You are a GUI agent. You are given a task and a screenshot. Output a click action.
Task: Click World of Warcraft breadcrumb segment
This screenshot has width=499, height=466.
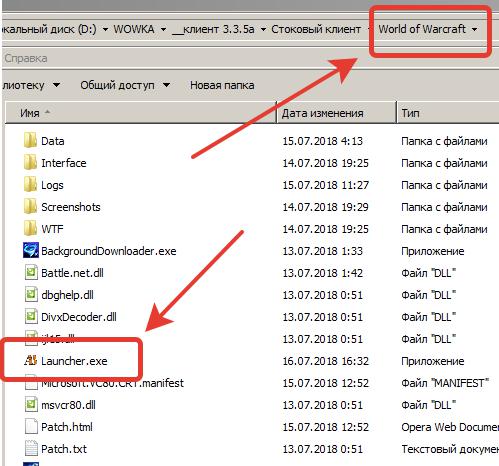422,29
